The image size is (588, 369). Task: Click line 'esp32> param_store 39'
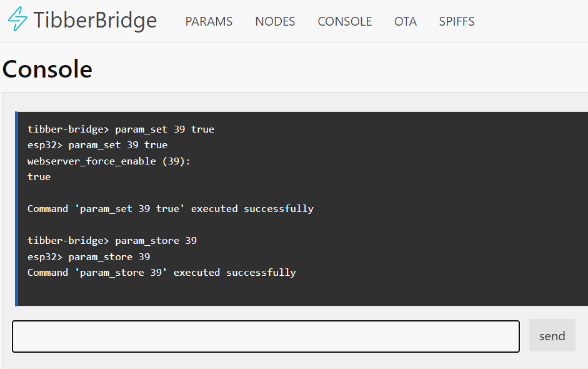pyautogui.click(x=89, y=257)
